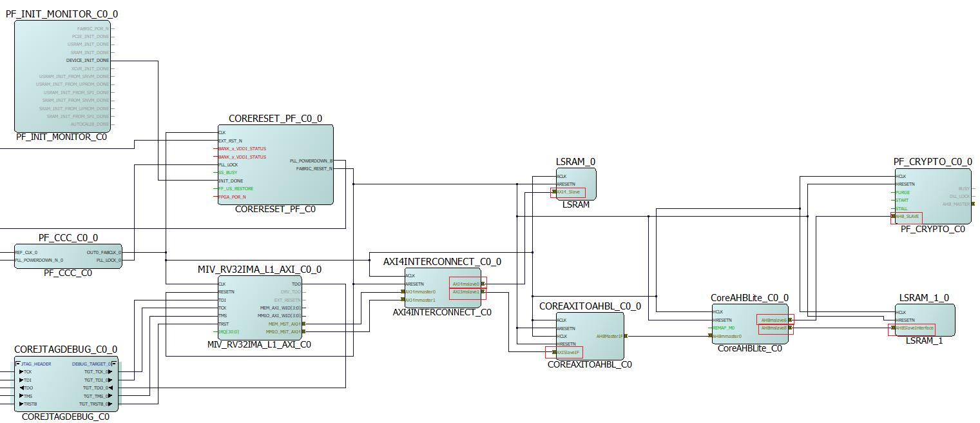Click the REF_CLK_0 pin on PF_CCC
The height and width of the screenshot is (423, 980).
click(x=26, y=252)
